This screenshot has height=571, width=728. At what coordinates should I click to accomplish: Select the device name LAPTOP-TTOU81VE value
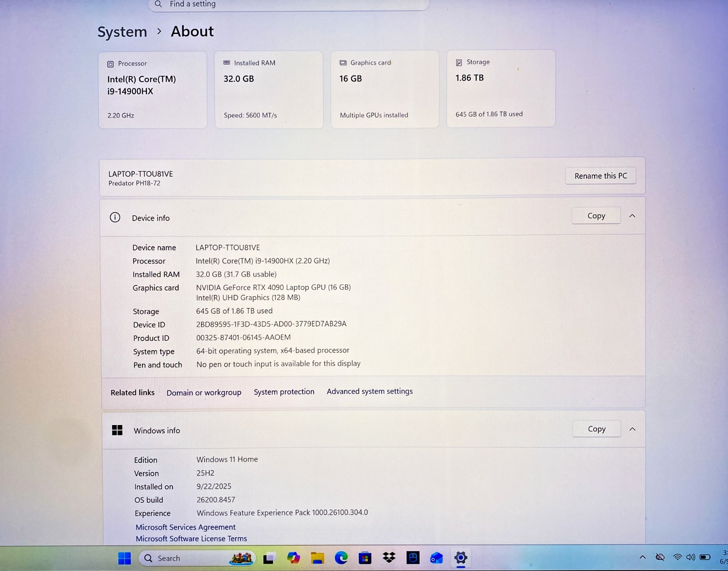[227, 248]
